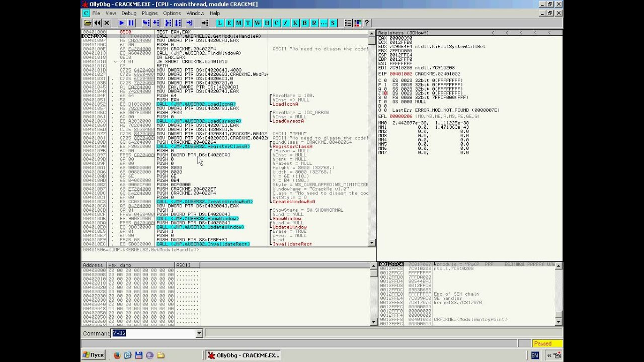Open the Options menu

(x=172, y=13)
